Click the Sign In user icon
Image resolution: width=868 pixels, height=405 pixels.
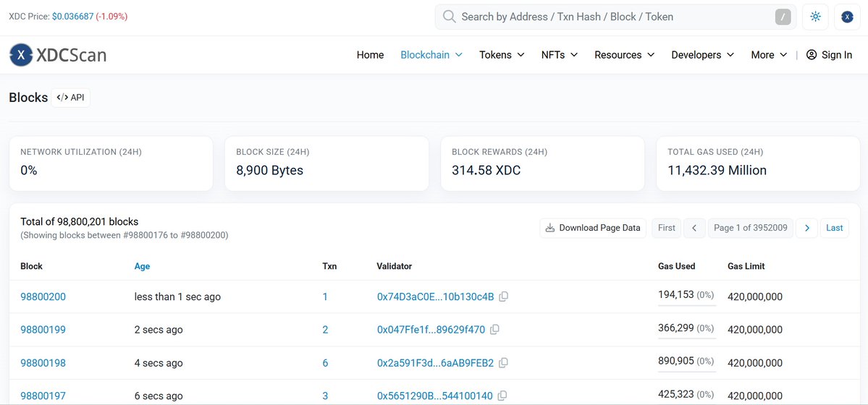click(812, 55)
